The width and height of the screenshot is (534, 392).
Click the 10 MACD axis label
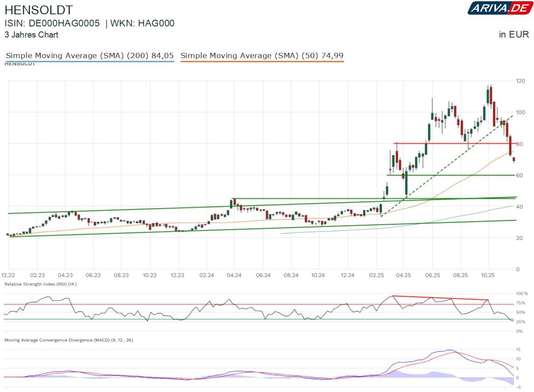click(518, 359)
